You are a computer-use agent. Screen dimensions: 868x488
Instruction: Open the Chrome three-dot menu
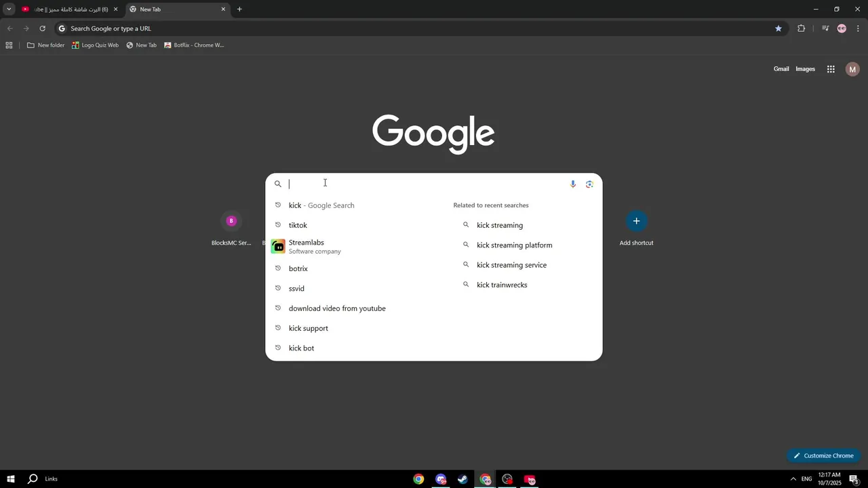[x=858, y=28]
